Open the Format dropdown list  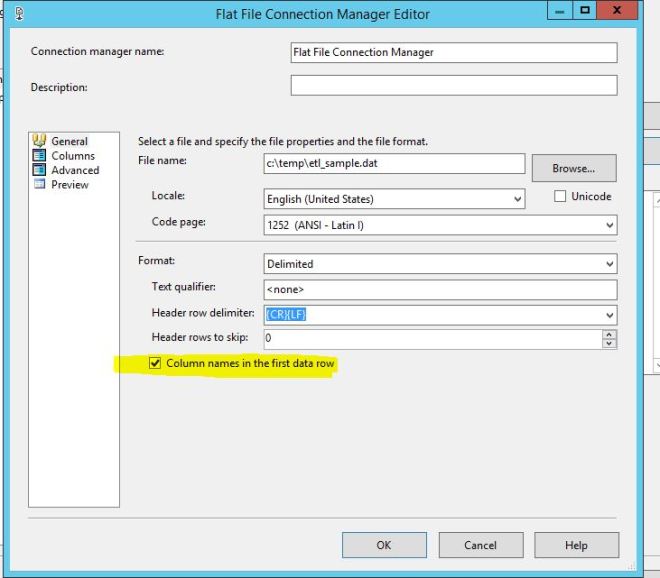click(609, 264)
